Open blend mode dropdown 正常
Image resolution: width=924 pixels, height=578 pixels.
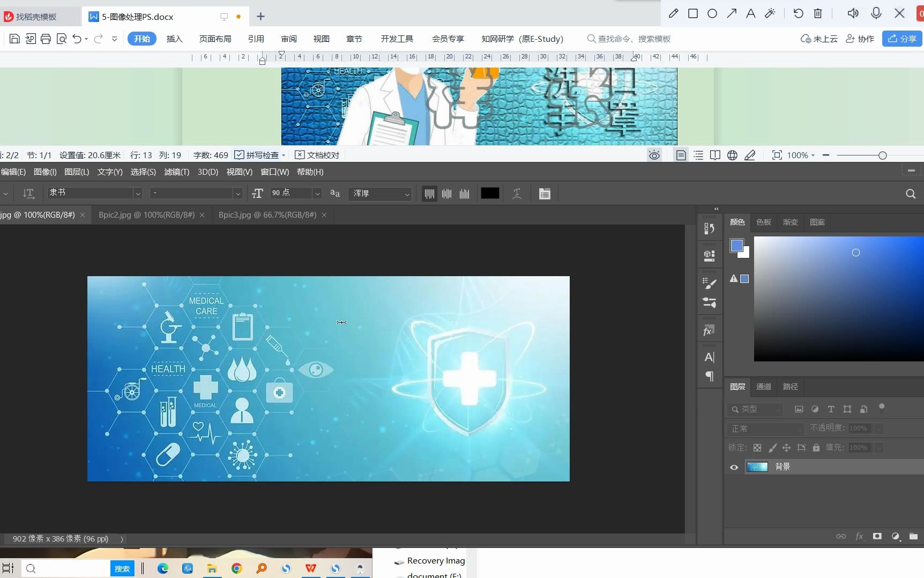point(766,428)
